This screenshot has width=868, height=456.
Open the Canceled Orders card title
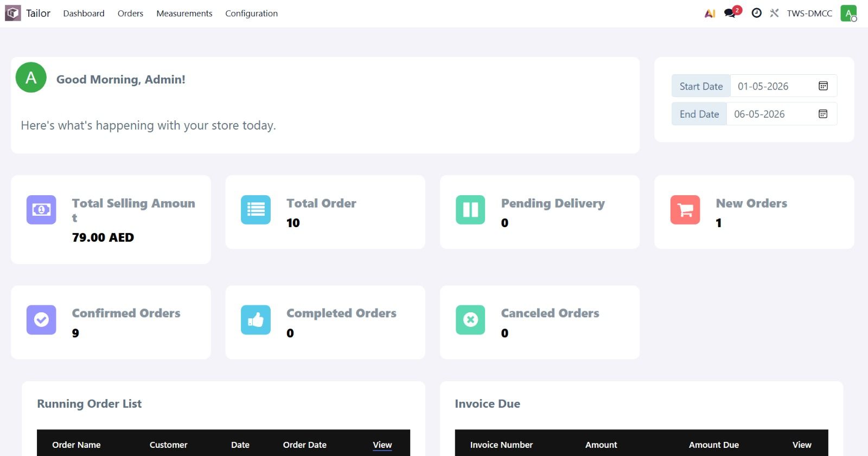click(x=550, y=313)
